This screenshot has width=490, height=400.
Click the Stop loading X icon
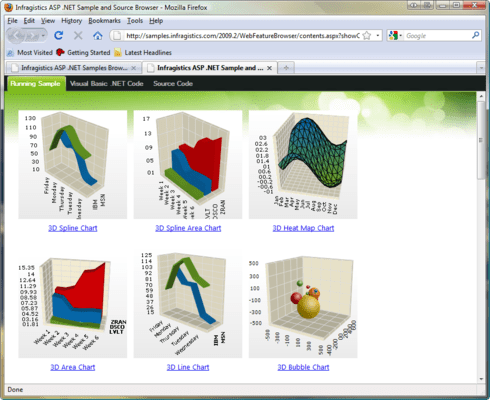point(78,35)
